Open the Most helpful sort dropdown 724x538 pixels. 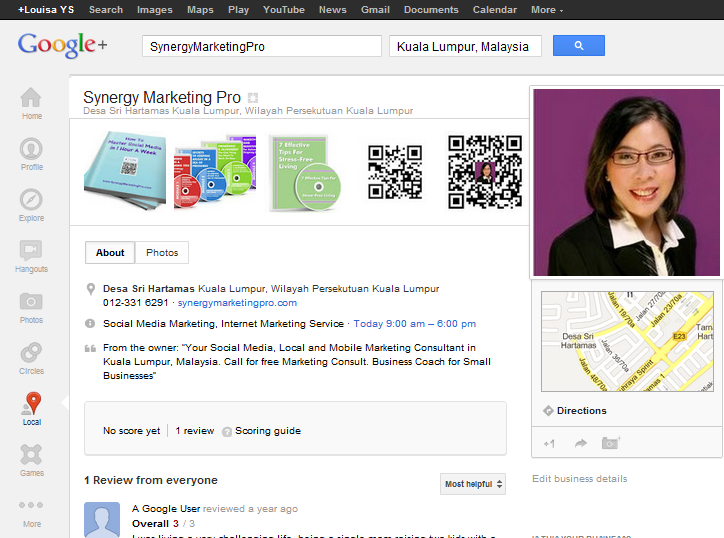(x=473, y=484)
